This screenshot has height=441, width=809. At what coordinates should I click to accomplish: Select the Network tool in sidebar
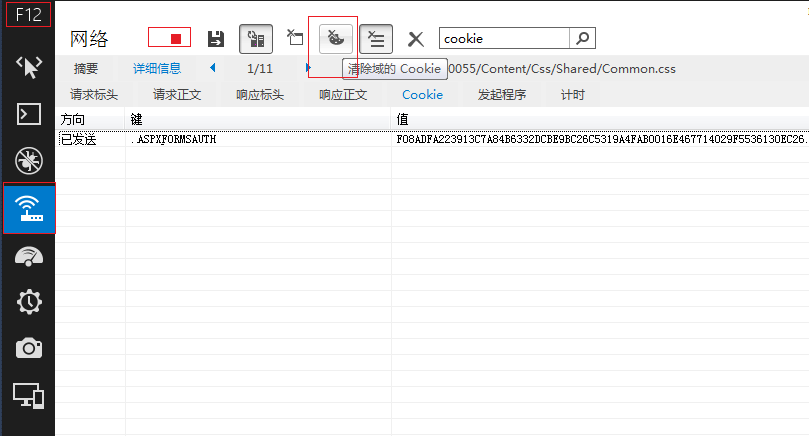(x=29, y=208)
